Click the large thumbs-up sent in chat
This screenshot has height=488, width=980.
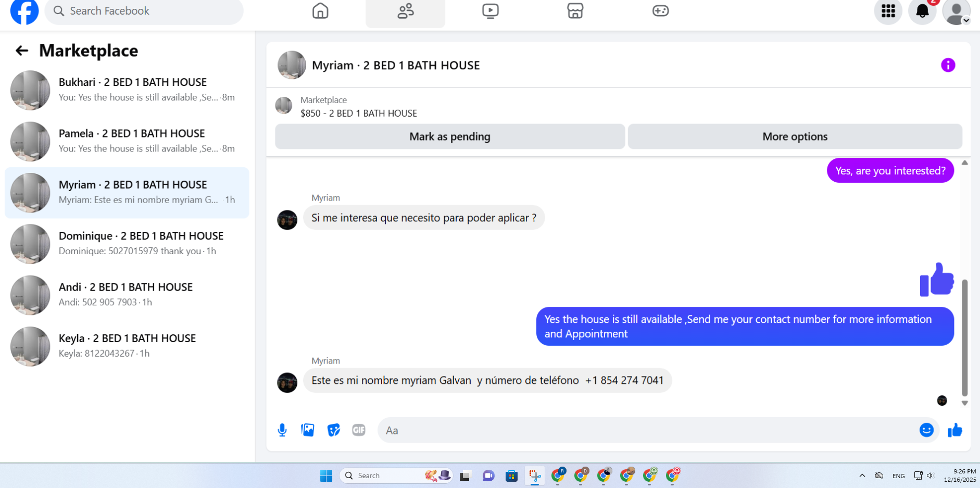937,280
